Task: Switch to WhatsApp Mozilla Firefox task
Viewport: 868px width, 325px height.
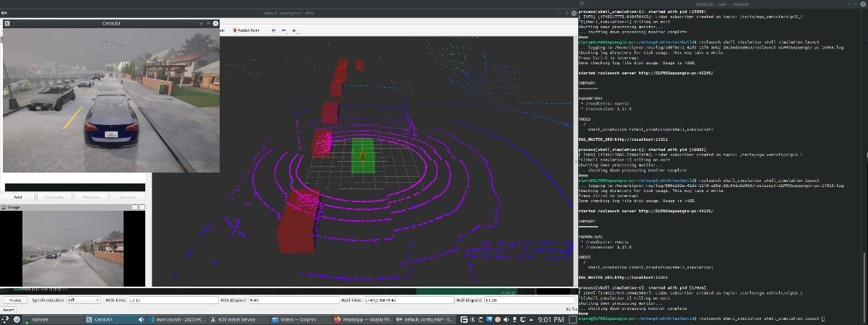Action: click(x=362, y=319)
